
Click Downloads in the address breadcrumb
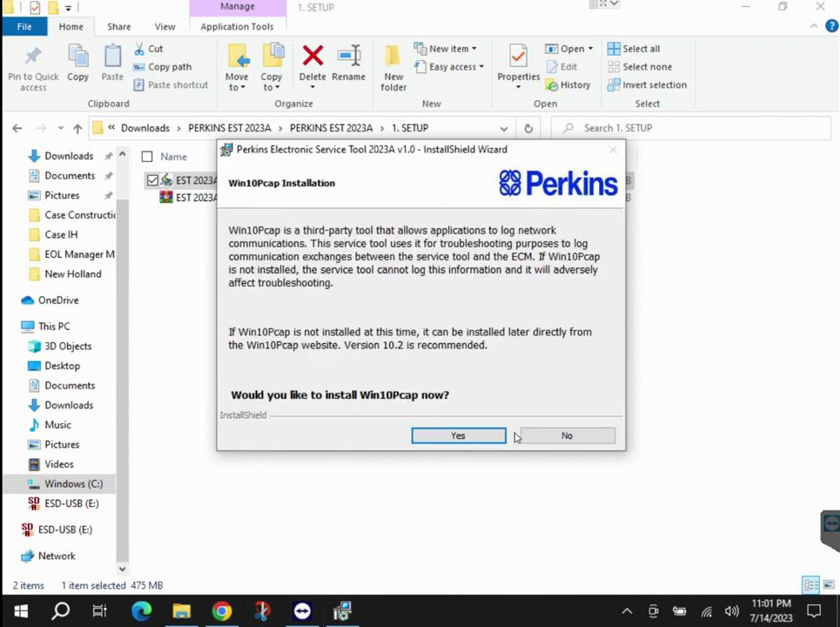click(145, 128)
